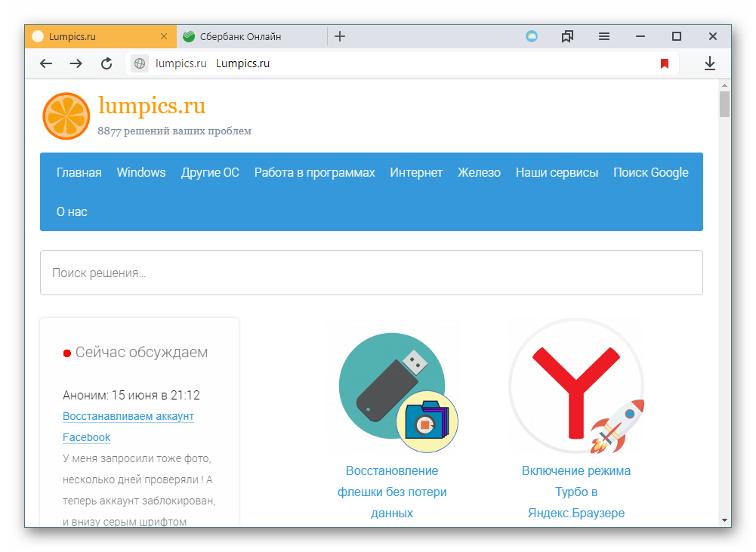Click the Поиск решения search field
This screenshot has height=552, width=756.
[371, 273]
